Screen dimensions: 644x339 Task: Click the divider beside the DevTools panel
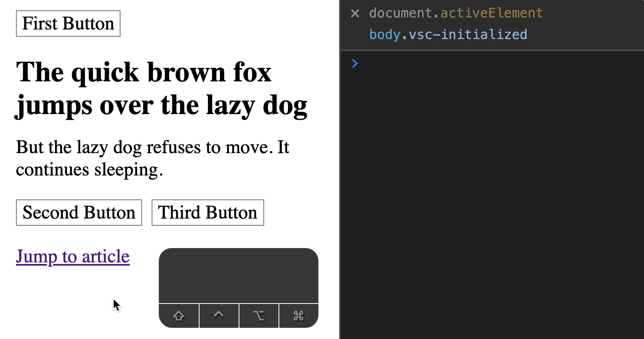pos(340,169)
